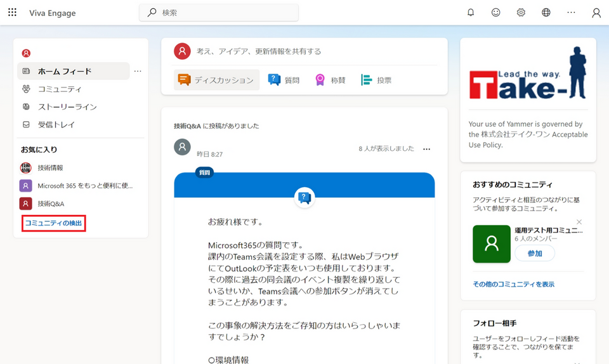609x364 pixels.
Task: Select the 称賛 post type tab
Action: (330, 80)
